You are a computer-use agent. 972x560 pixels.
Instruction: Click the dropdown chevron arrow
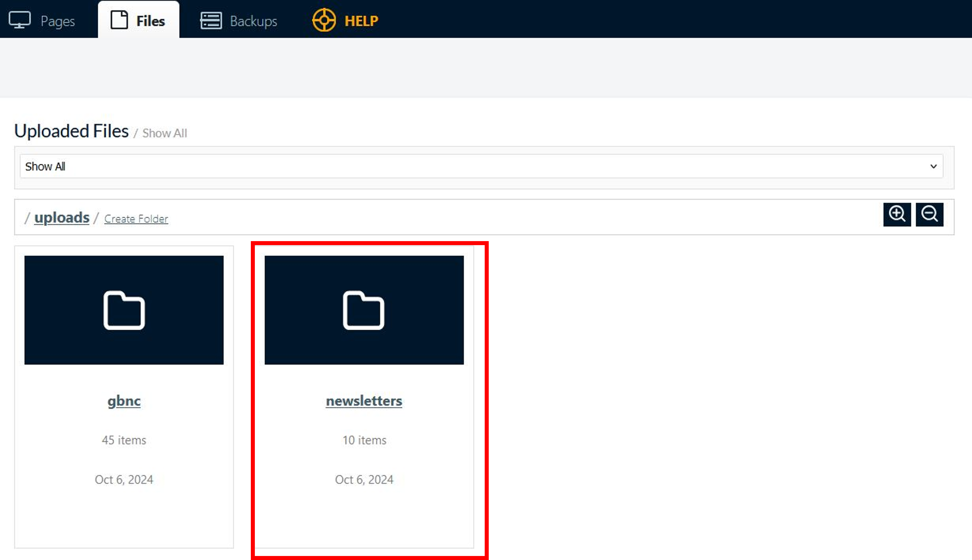pos(933,166)
